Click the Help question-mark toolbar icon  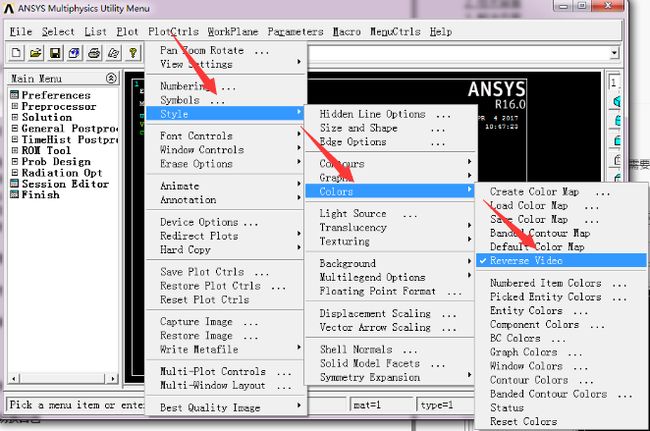click(x=133, y=53)
